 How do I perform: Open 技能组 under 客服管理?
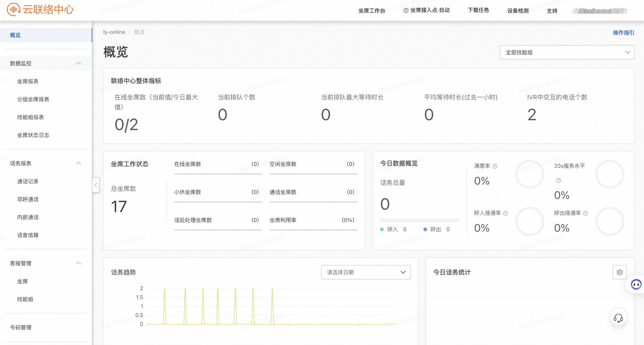point(25,299)
